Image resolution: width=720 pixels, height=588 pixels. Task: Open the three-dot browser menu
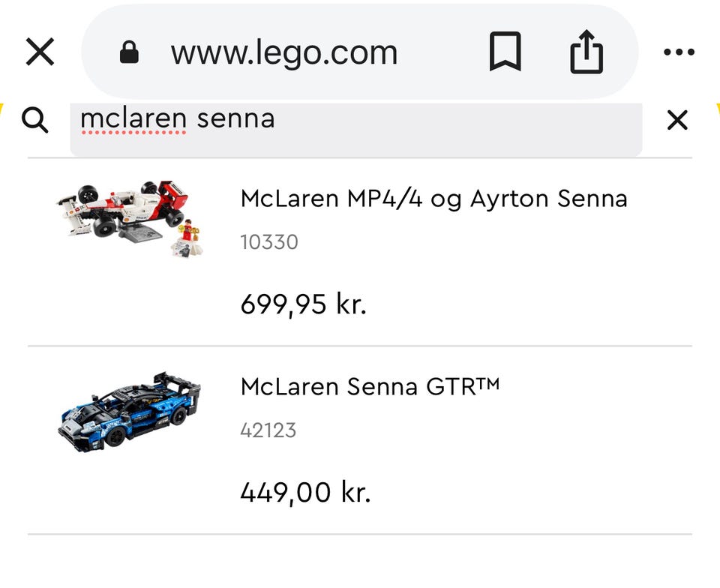point(679,52)
